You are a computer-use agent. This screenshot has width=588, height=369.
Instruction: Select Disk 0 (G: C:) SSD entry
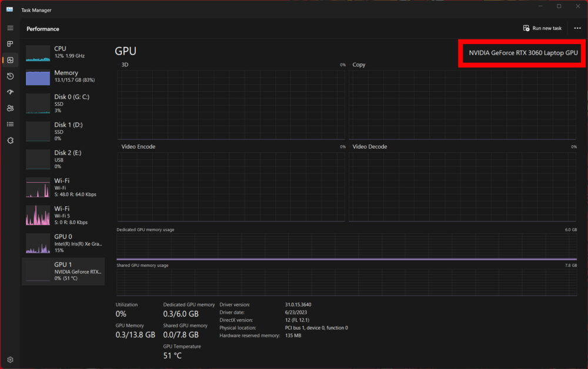click(x=63, y=103)
